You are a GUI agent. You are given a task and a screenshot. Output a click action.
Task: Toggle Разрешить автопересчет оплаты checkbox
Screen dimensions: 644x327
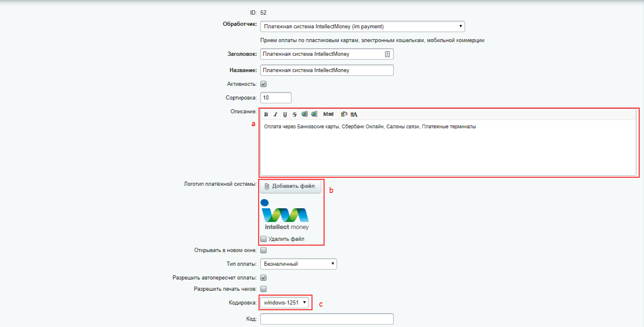pyautogui.click(x=263, y=278)
